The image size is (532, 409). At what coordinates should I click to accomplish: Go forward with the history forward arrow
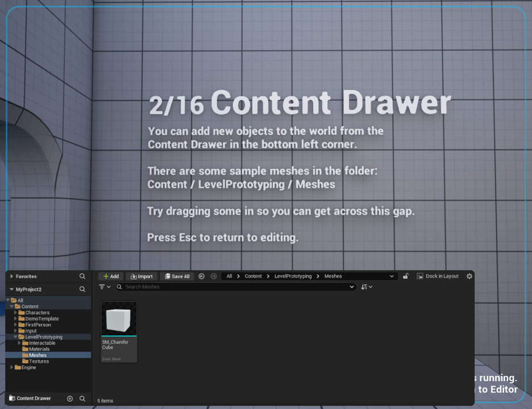214,277
